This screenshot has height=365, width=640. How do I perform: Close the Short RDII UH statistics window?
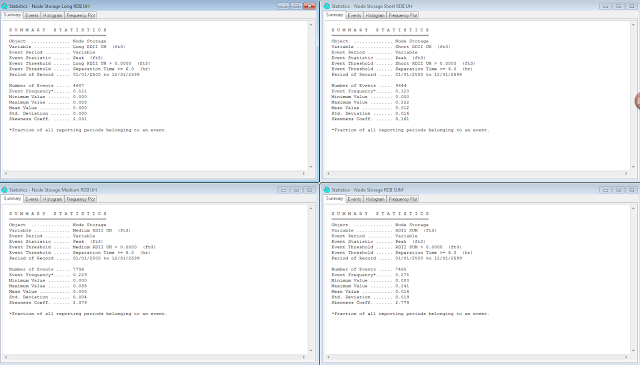[x=632, y=6]
